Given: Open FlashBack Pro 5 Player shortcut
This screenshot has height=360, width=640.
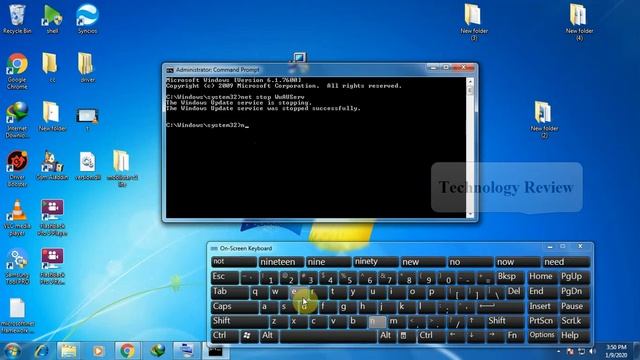Looking at the screenshot, I should coord(52,218).
